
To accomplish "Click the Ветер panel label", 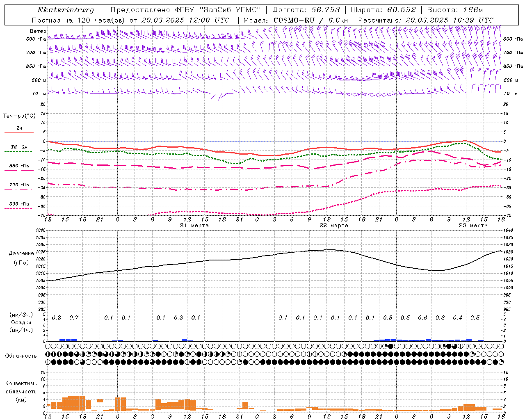I will coord(38,31).
